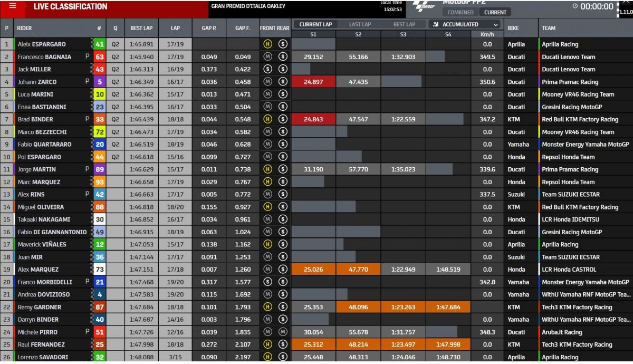Open the ACCUMULATED sector mode dropdown
This screenshot has width=633, height=364.
[x=464, y=24]
